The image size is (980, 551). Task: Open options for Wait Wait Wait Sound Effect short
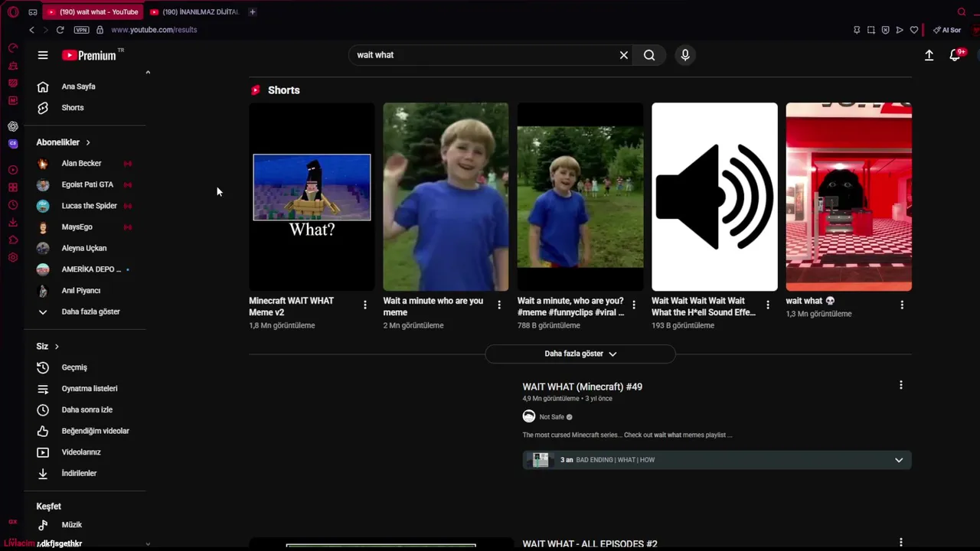tap(768, 305)
